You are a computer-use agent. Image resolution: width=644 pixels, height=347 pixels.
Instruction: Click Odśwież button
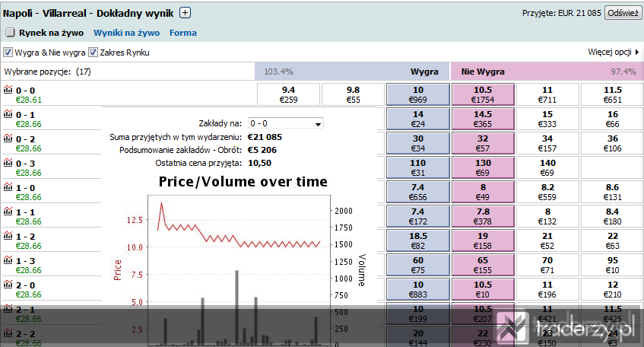coord(623,13)
